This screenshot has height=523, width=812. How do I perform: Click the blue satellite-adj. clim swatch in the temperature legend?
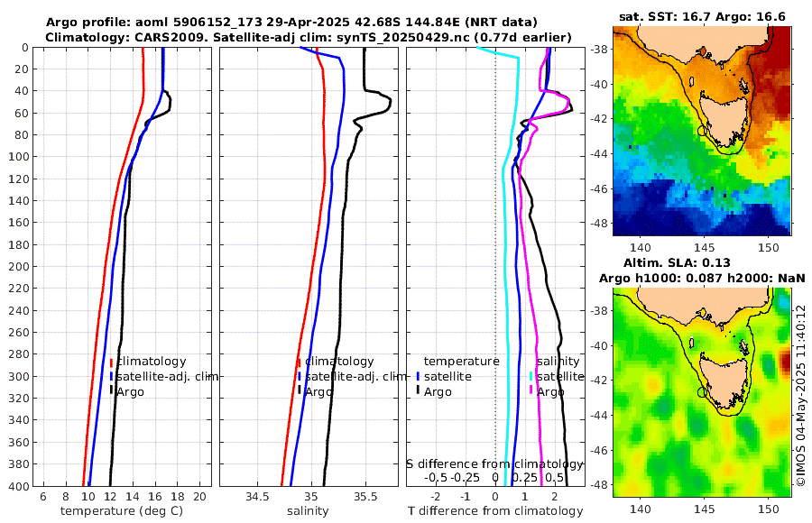(111, 376)
